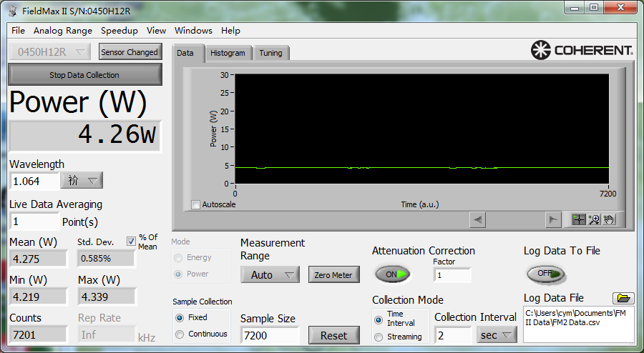Image resolution: width=644 pixels, height=353 pixels.
Task: Turn on Log Data To File switch
Action: pos(545,274)
